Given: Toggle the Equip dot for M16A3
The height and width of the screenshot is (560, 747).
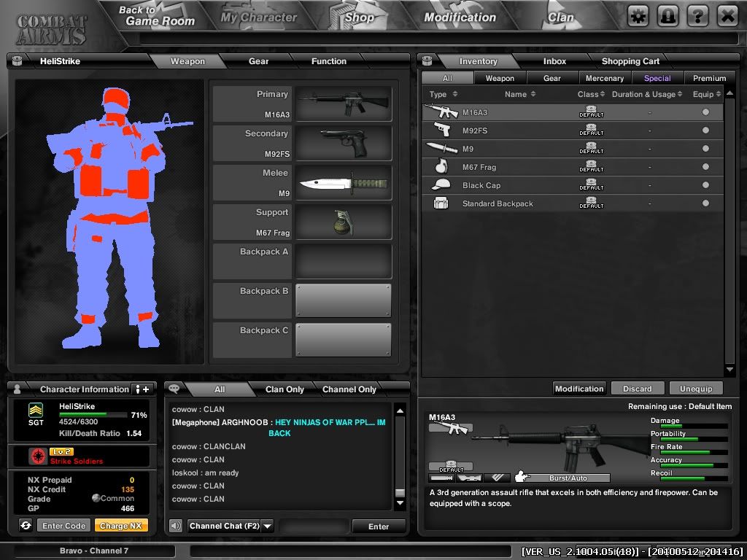Looking at the screenshot, I should pyautogui.click(x=705, y=112).
